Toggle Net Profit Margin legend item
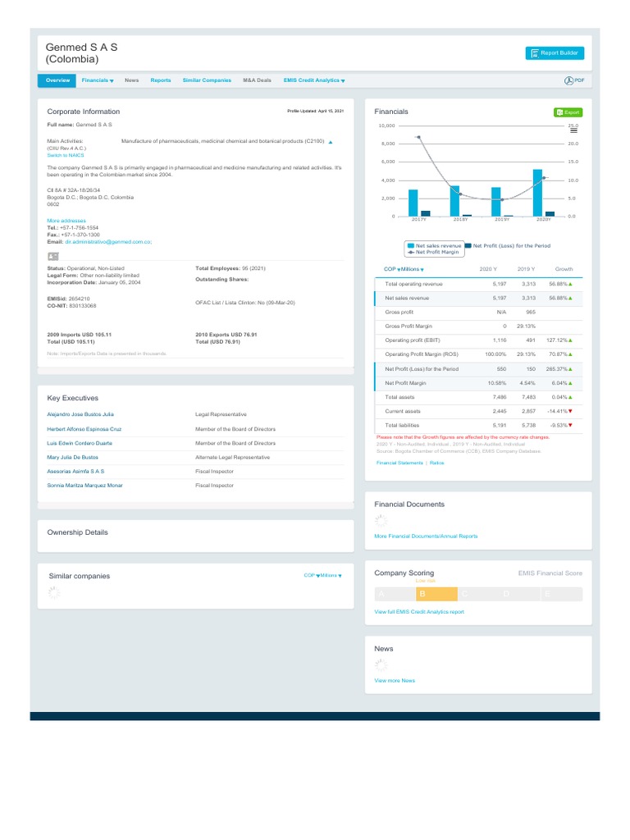The width and height of the screenshot is (630, 840). [x=433, y=253]
